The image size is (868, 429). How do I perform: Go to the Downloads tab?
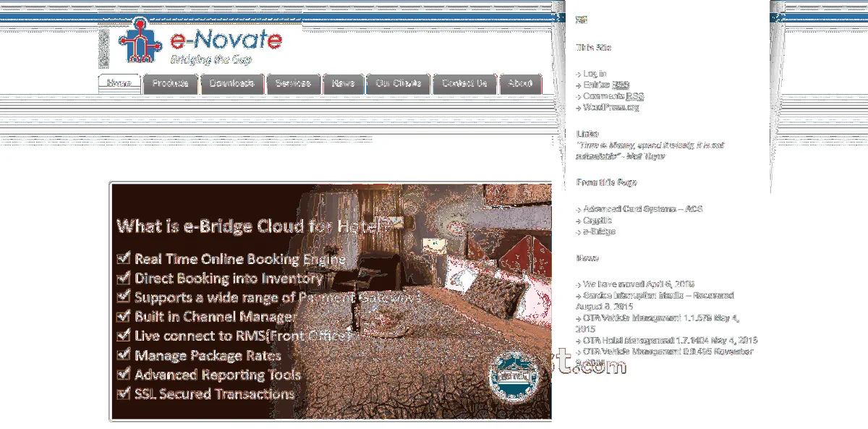point(231,83)
